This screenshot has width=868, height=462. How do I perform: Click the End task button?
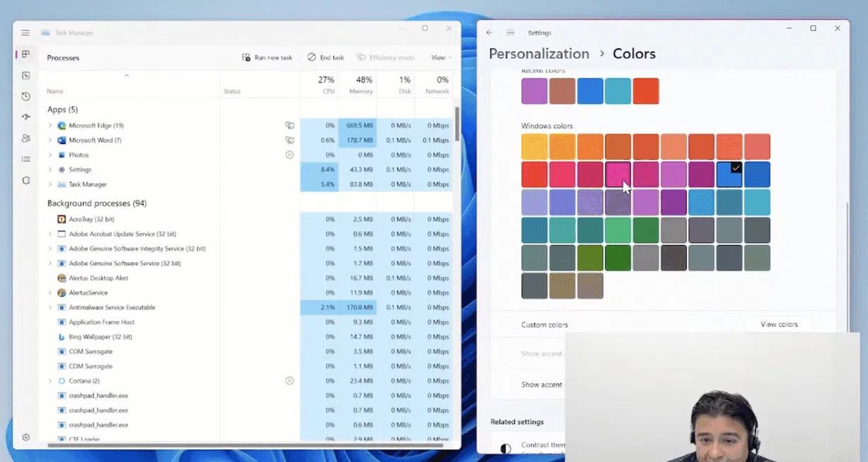click(326, 57)
